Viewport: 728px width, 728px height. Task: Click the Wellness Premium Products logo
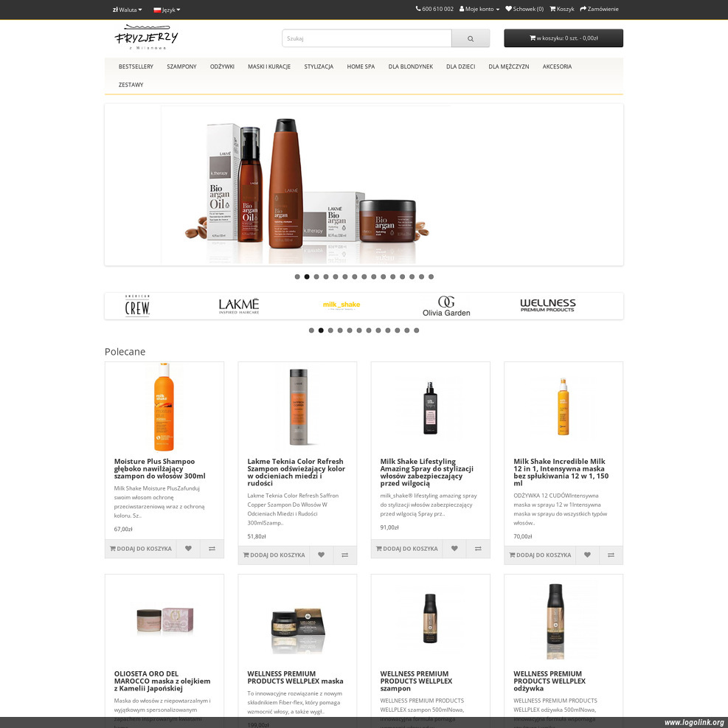[x=547, y=305]
